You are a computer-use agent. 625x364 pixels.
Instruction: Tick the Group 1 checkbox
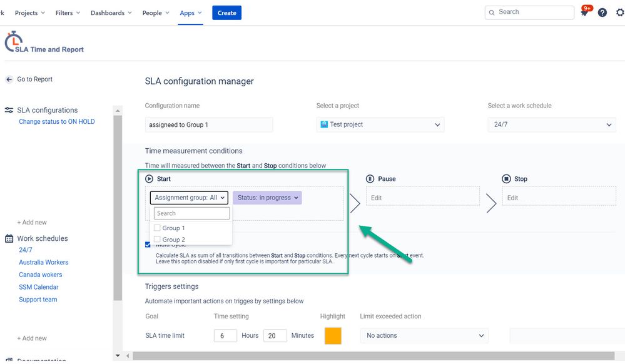157,228
